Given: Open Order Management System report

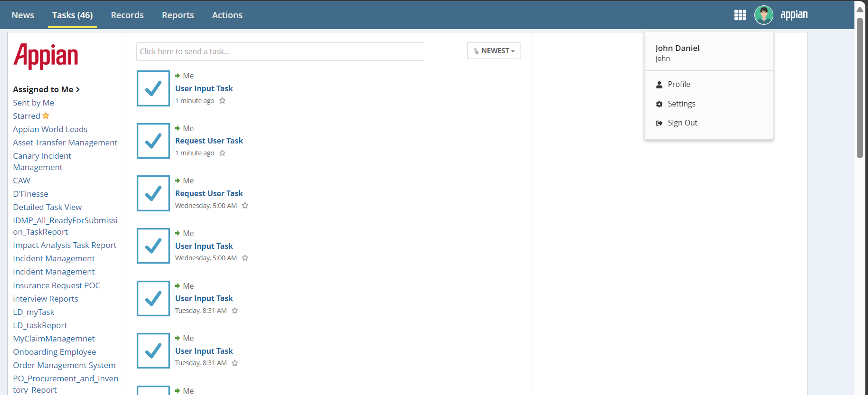Looking at the screenshot, I should point(64,365).
